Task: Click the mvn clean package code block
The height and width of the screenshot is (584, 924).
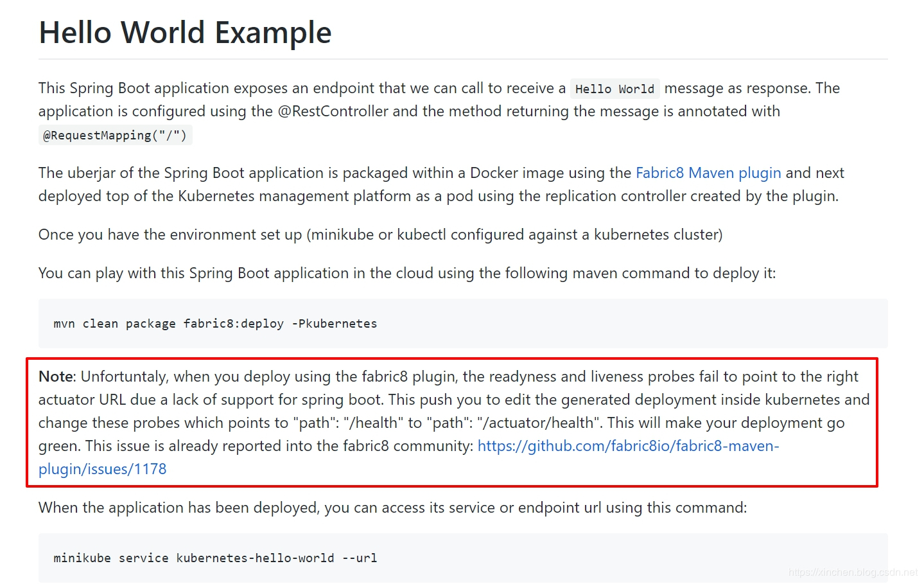Action: pyautogui.click(x=462, y=323)
